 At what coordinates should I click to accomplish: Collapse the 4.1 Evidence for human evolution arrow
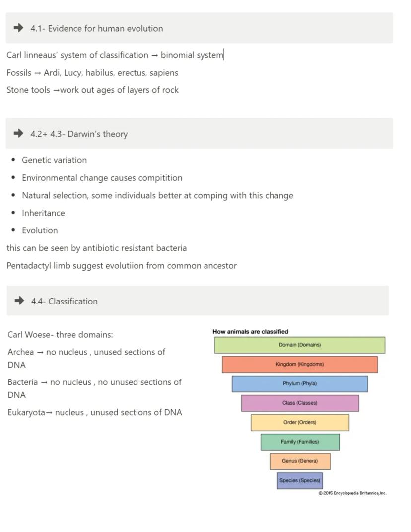[19, 28]
